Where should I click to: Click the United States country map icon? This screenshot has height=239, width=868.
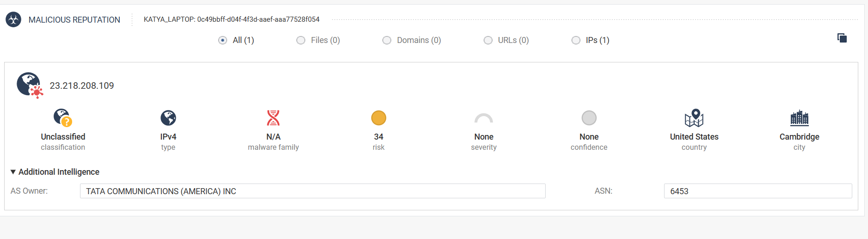coord(694,118)
